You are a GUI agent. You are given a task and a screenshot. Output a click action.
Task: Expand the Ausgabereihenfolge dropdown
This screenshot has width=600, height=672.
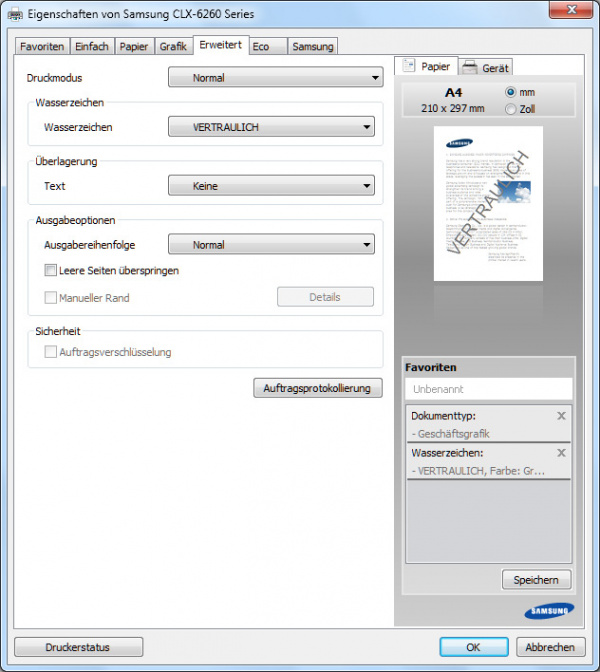tap(270, 245)
